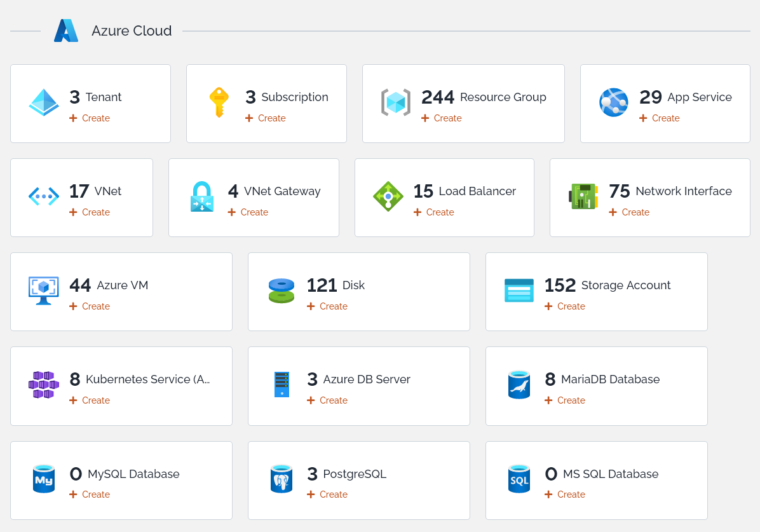Click the Network Interface card icon
The image size is (760, 532).
point(583,196)
